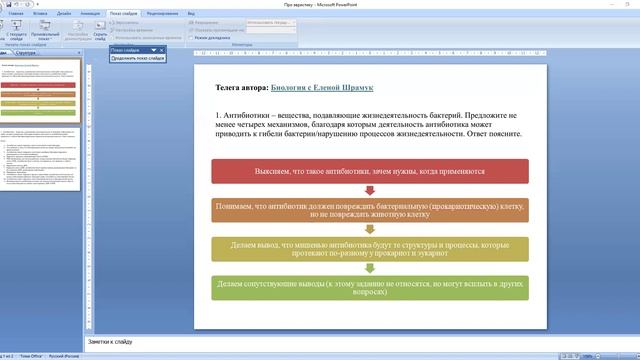Switch to the Вид ribbon tab
This screenshot has height=360, width=640.
point(191,13)
